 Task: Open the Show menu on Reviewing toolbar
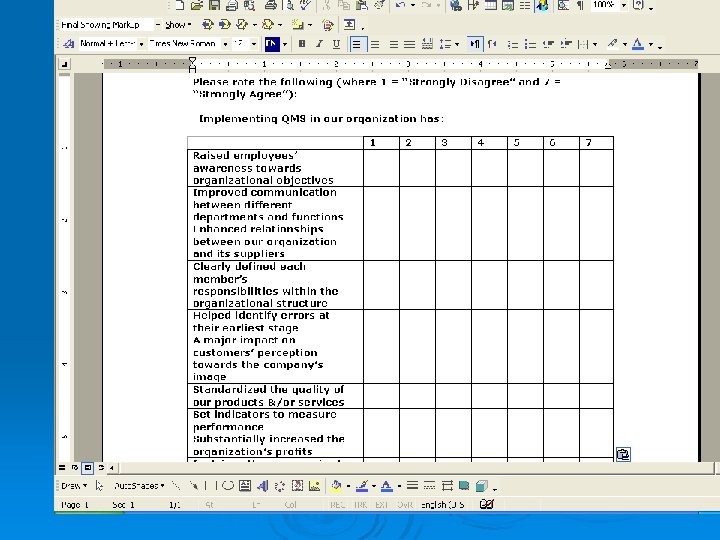pyautogui.click(x=178, y=25)
